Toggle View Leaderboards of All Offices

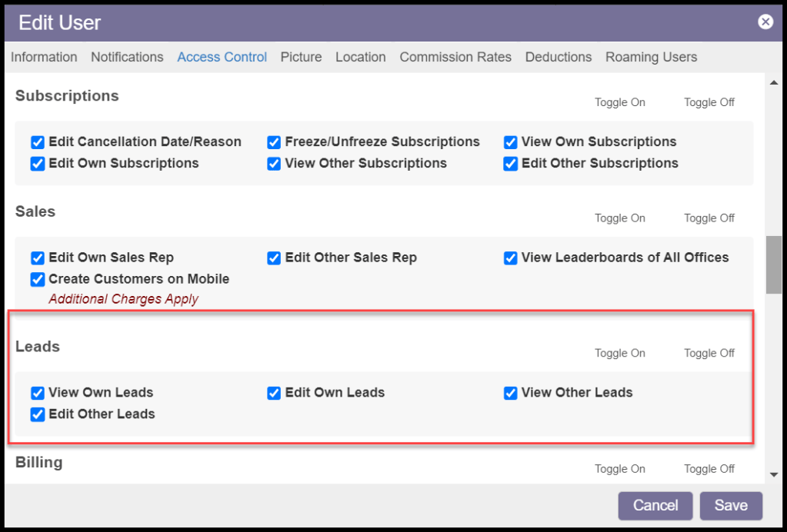pyautogui.click(x=511, y=258)
